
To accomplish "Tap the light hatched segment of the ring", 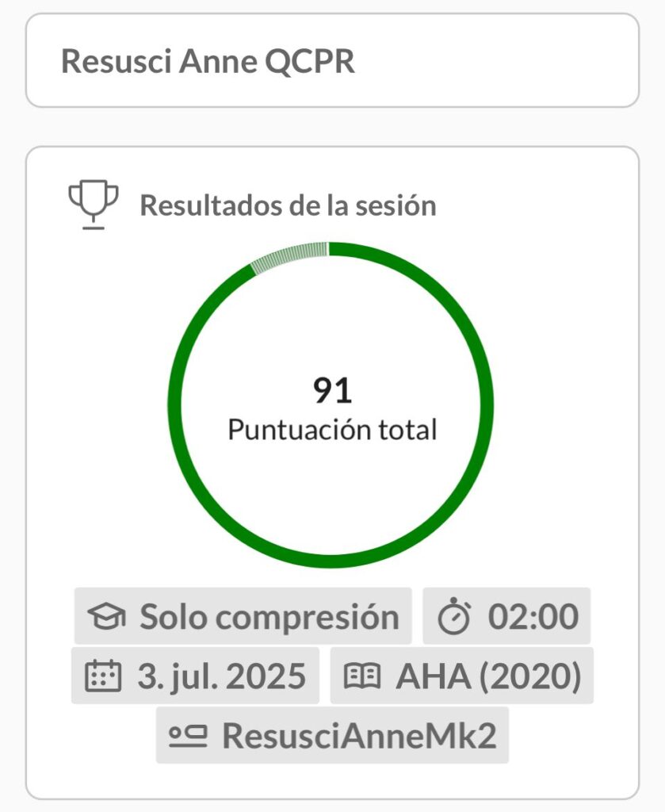I will 289,255.
